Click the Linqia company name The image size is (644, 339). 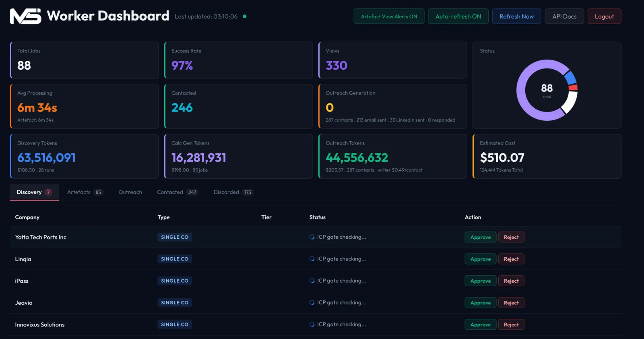[23, 259]
